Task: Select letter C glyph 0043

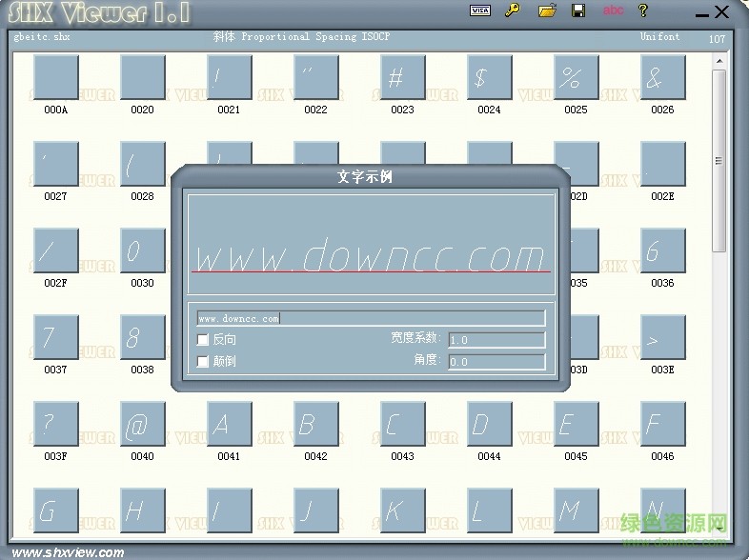Action: 403,424
